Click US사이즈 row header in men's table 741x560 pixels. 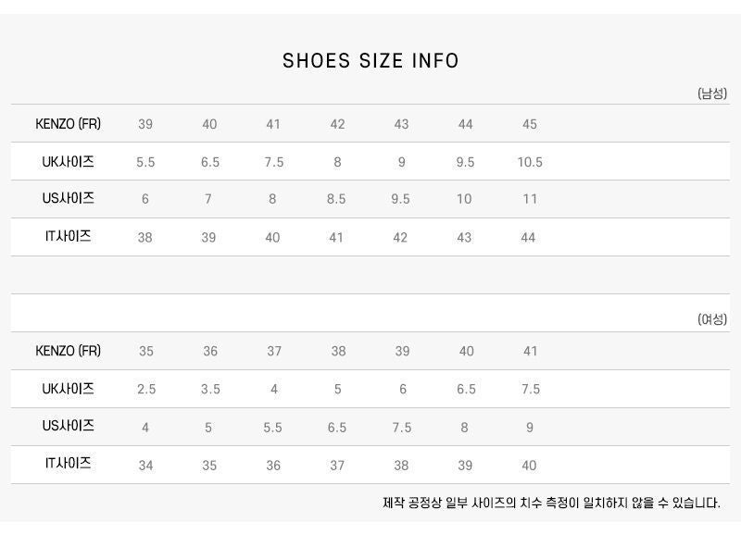pos(68,198)
